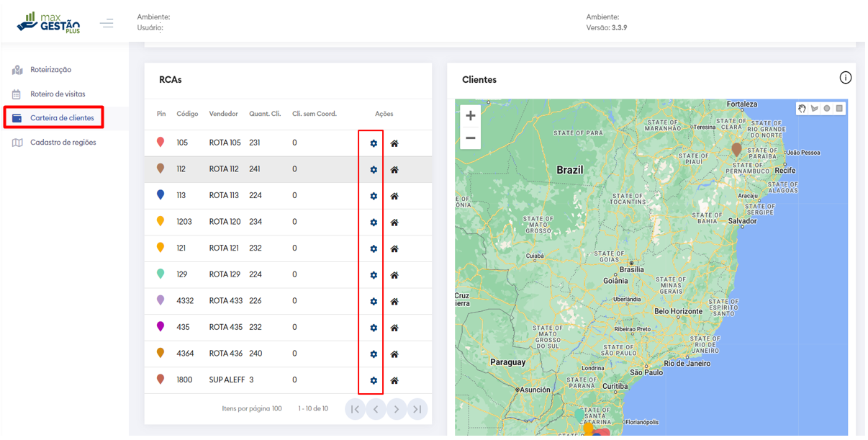868x440 pixels.
Task: Click home icon for ROTA 435
Action: pos(394,328)
